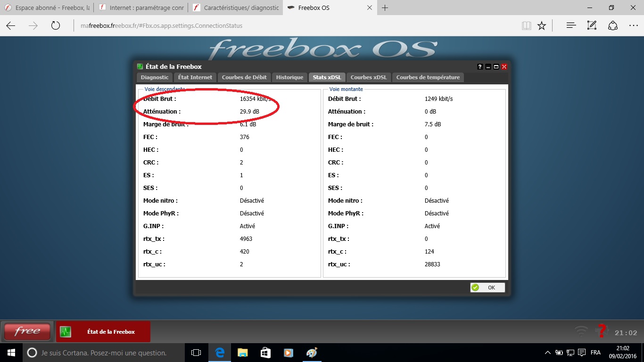644x362 pixels.
Task: Add page to favorites with star icon
Action: (x=542, y=26)
